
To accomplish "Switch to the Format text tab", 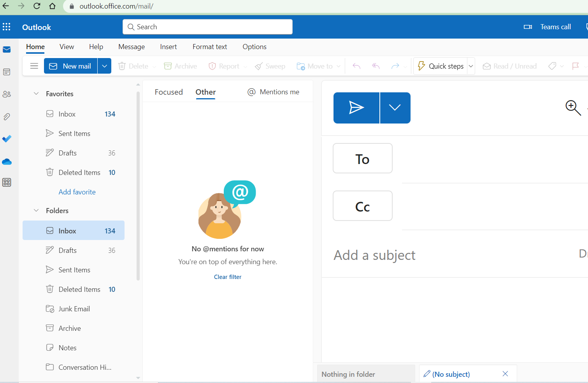I will (x=210, y=47).
